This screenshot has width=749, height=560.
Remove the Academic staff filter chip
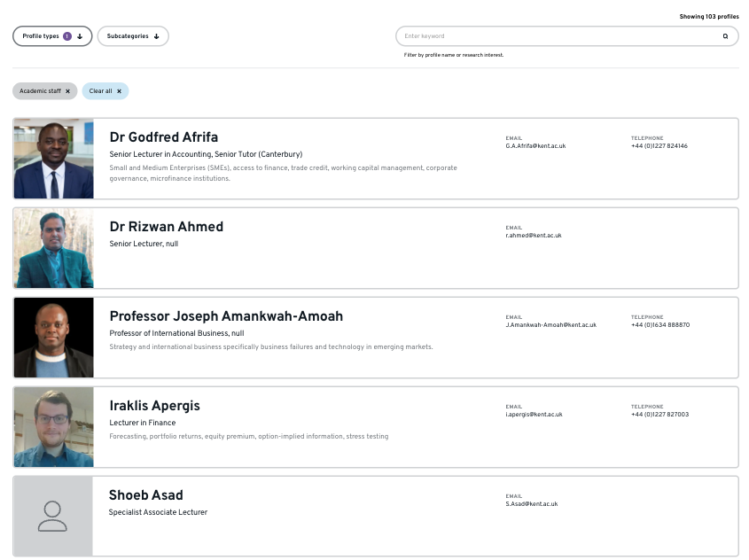coord(67,91)
